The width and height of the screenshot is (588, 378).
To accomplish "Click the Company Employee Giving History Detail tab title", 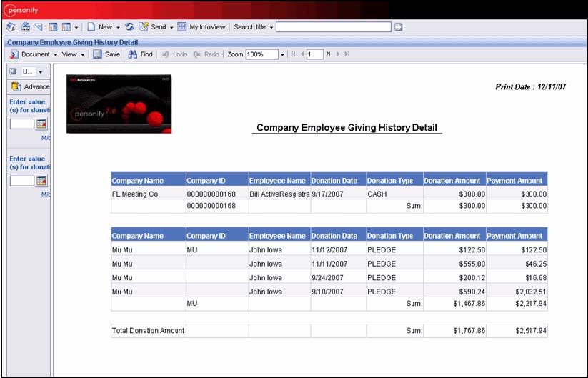I will coord(73,42).
